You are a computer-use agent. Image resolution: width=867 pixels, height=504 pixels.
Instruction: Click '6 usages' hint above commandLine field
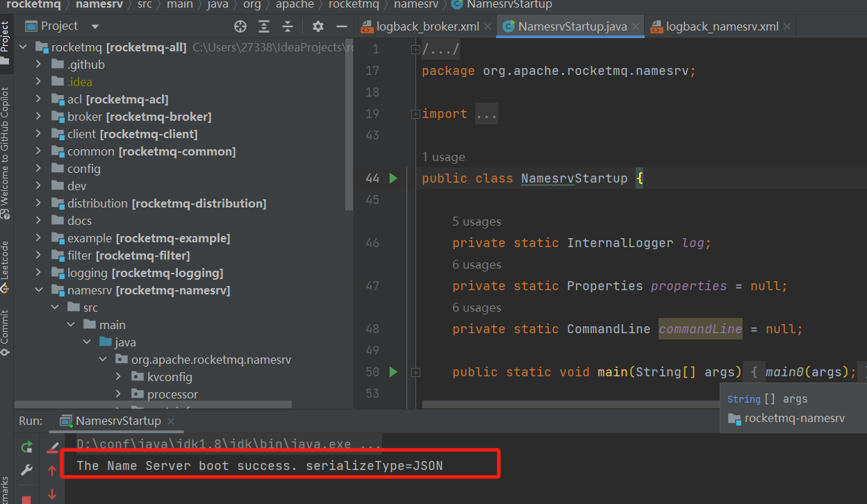click(477, 308)
